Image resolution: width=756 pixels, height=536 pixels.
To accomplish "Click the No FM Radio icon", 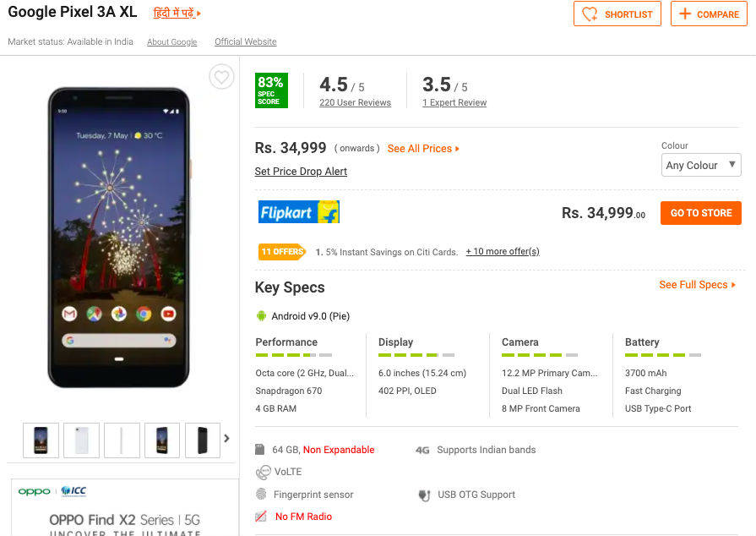I will 261,517.
